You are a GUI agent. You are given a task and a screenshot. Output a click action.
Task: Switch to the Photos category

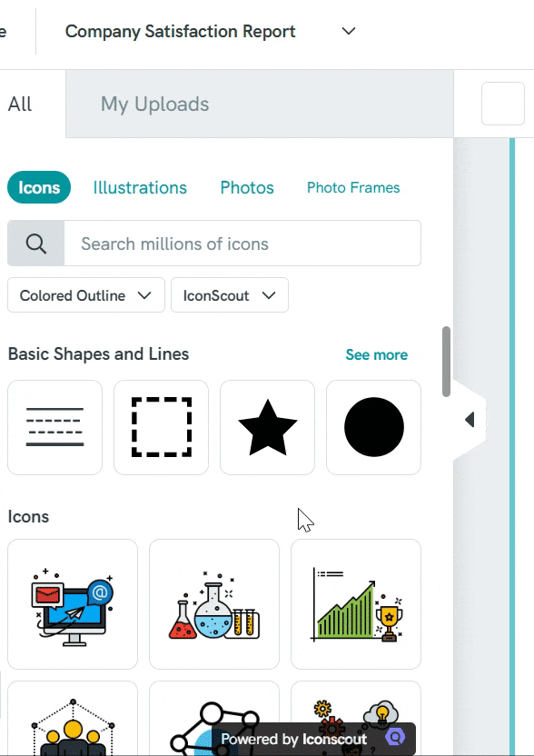(x=246, y=187)
